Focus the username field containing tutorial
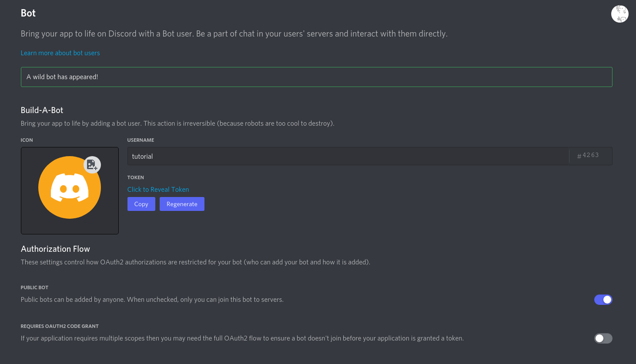Viewport: 636px width, 364px height. coord(348,156)
